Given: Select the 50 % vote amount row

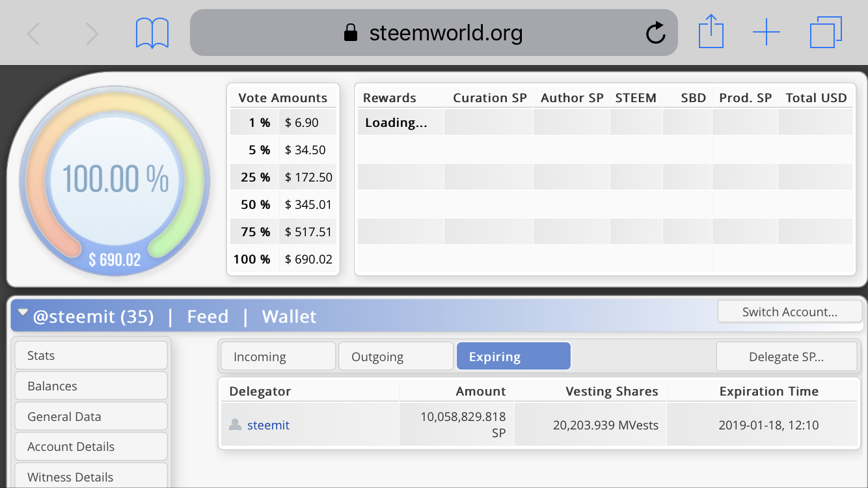Looking at the screenshot, I should click(x=283, y=204).
